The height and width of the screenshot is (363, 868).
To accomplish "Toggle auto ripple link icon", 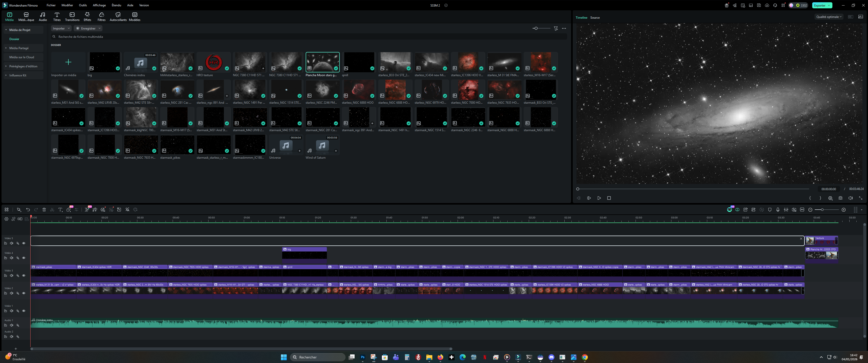I will click(x=20, y=219).
